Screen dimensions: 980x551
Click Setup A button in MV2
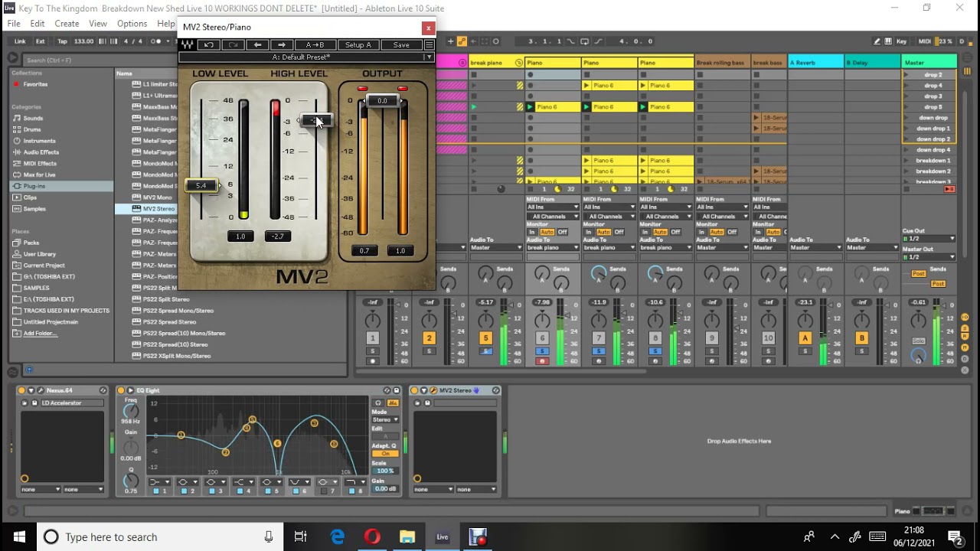click(x=358, y=45)
